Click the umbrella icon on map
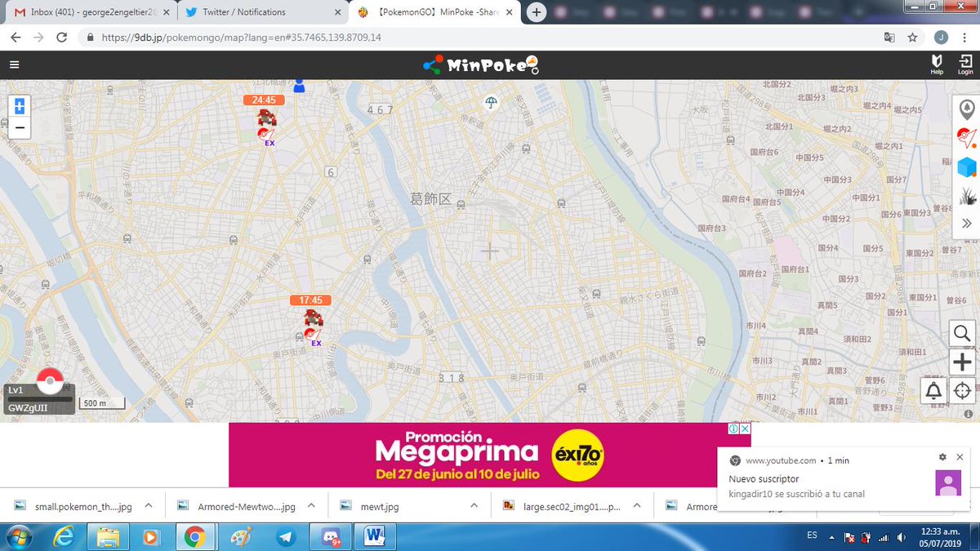 coord(490,102)
